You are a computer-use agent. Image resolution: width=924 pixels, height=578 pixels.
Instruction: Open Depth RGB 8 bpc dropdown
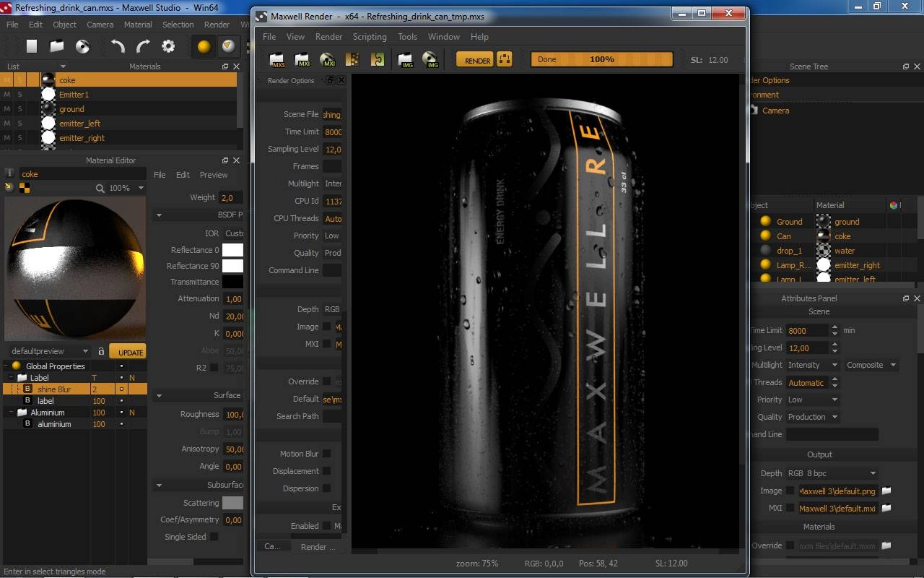[832, 473]
